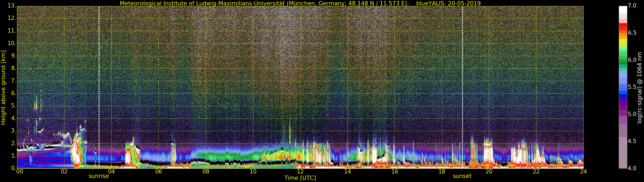Click the height axis tick label 13
Image resolution: width=644 pixels, height=182 pixels.
[x=12, y=6]
